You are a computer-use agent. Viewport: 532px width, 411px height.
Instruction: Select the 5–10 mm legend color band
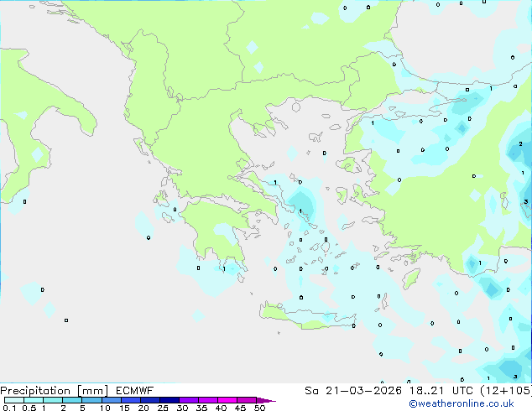click(91, 400)
